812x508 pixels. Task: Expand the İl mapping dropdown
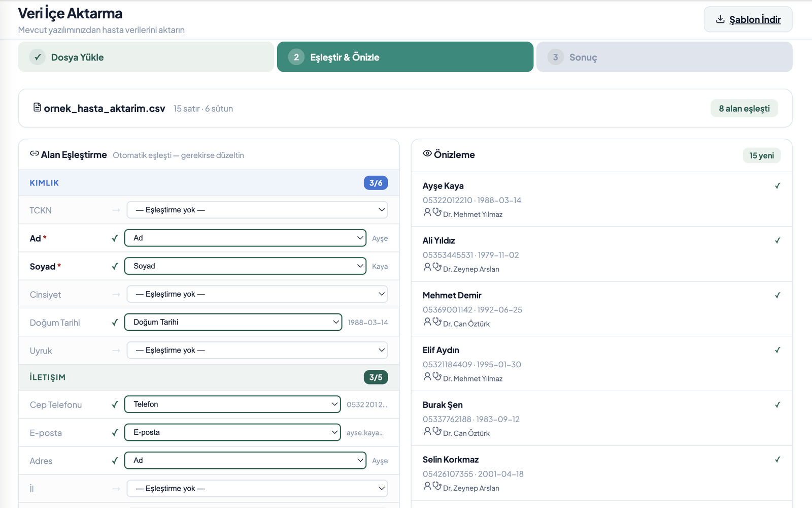coord(257,488)
